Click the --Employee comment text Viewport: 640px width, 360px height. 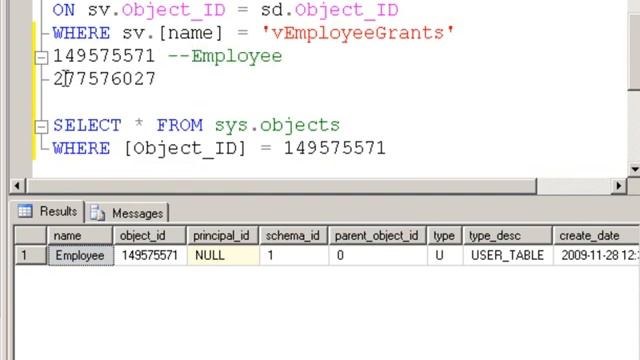tap(225, 56)
